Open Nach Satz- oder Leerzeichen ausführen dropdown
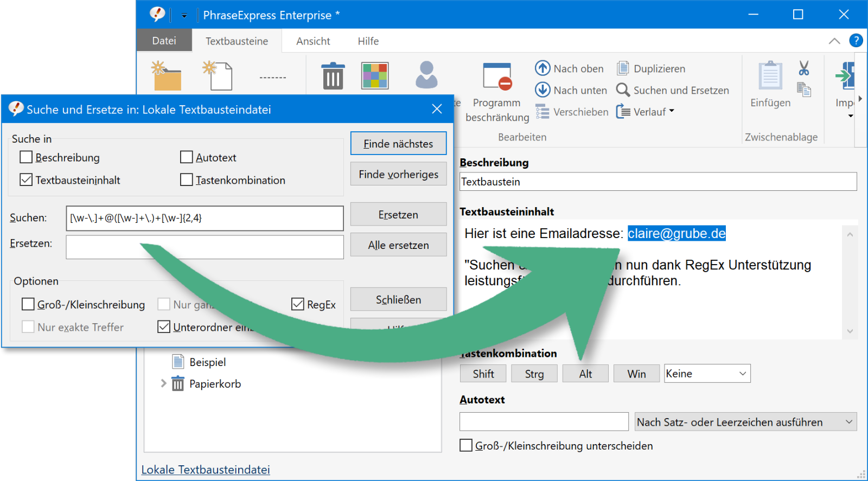The height and width of the screenshot is (481, 868). [x=746, y=422]
